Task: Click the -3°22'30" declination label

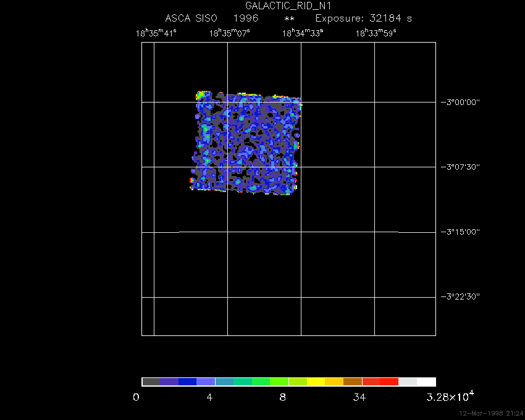Action: (460, 296)
